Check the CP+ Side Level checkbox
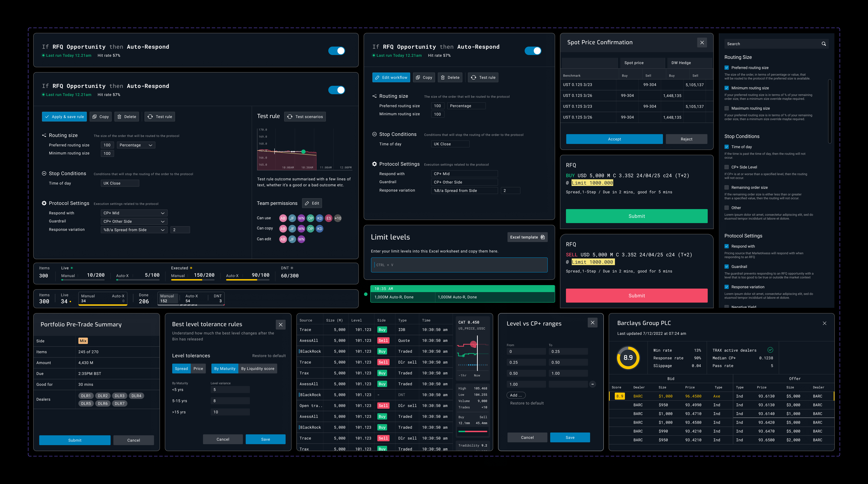The image size is (868, 484). pos(726,167)
